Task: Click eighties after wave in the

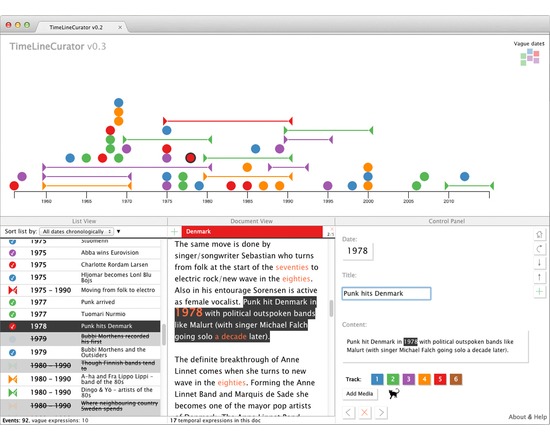Action: (231, 383)
